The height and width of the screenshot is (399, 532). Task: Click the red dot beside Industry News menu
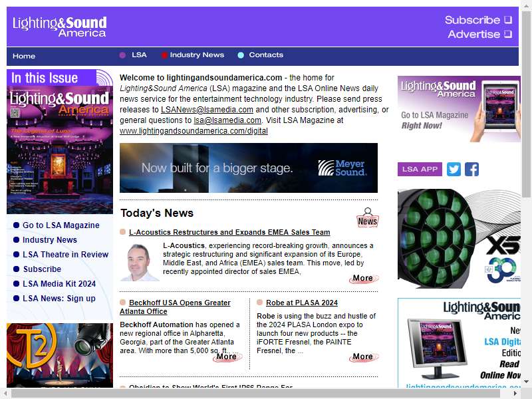164,55
